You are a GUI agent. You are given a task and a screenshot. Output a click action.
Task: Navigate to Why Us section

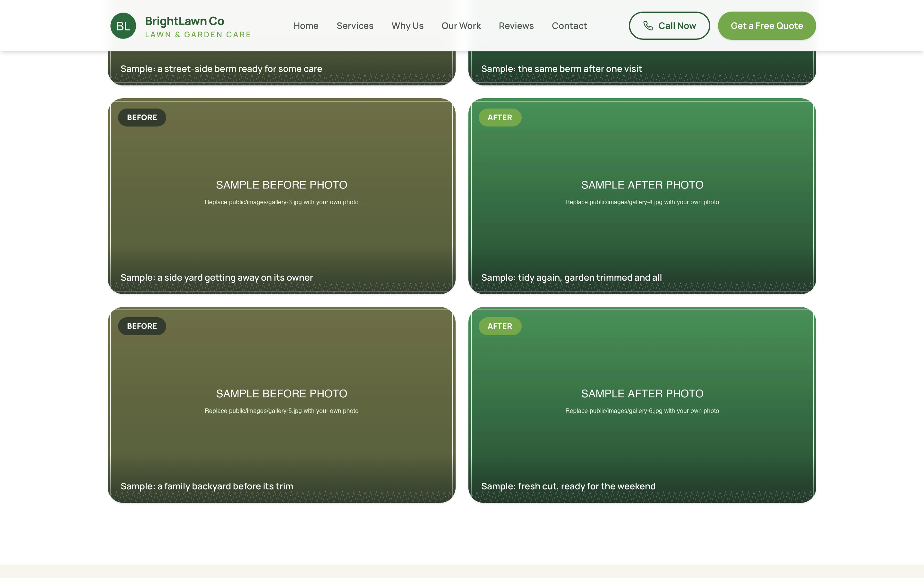tap(407, 26)
